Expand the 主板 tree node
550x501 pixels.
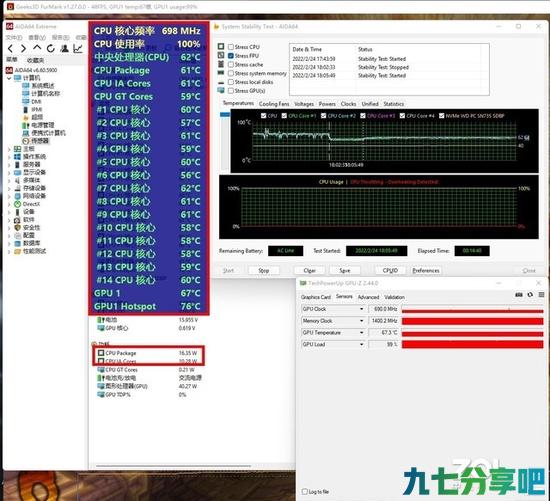(9, 149)
